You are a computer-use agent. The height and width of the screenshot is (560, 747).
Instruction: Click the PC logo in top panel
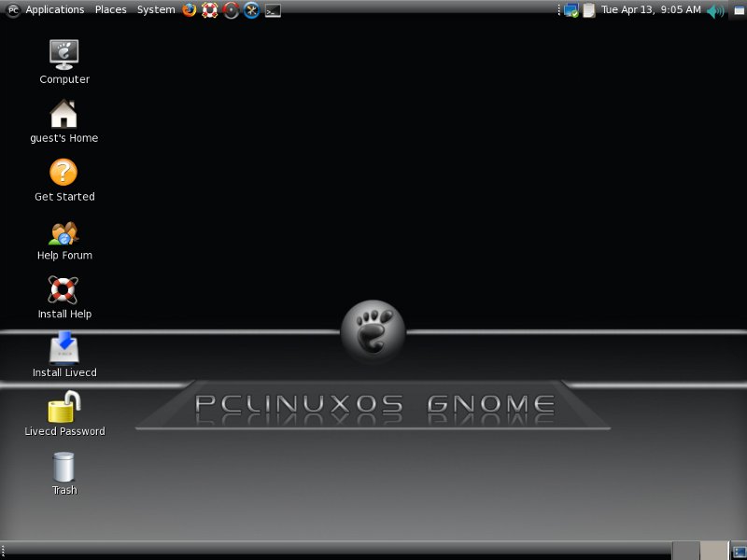(x=13, y=10)
